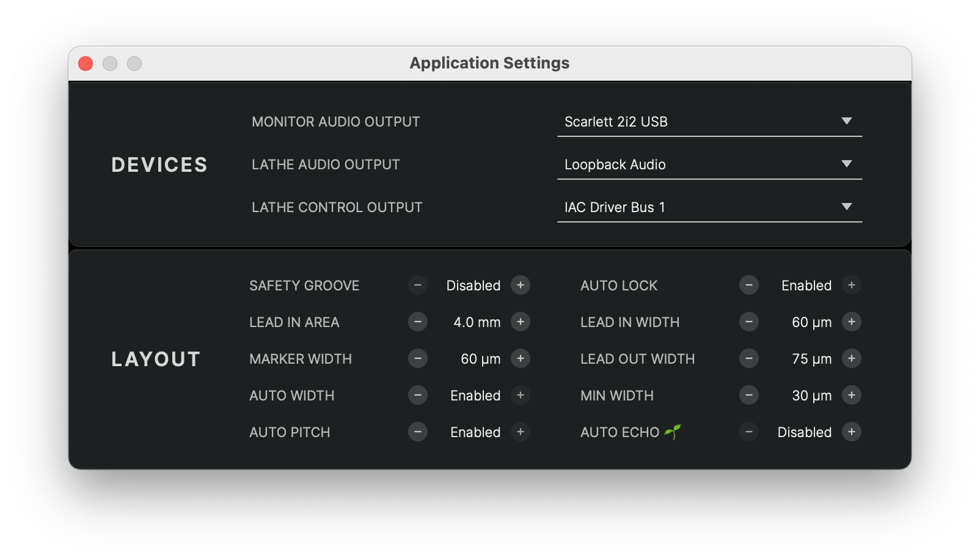
Task: Enable Safety Groove using plus button
Action: pos(521,286)
